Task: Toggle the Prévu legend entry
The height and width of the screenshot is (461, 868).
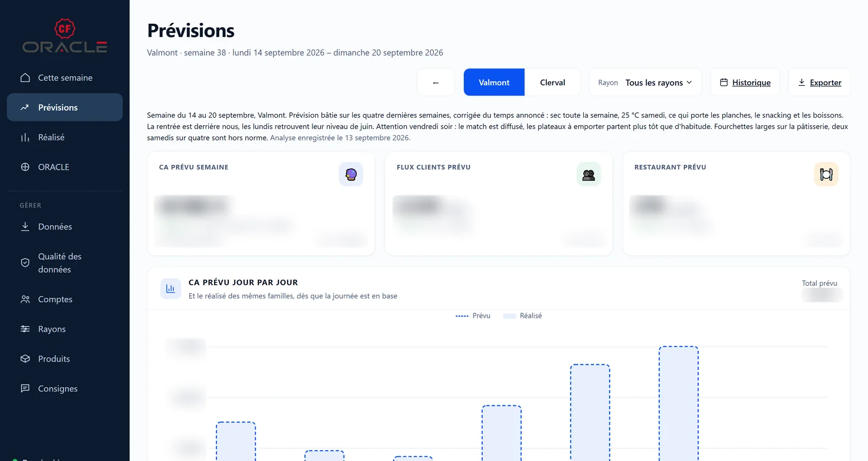Action: pos(473,316)
